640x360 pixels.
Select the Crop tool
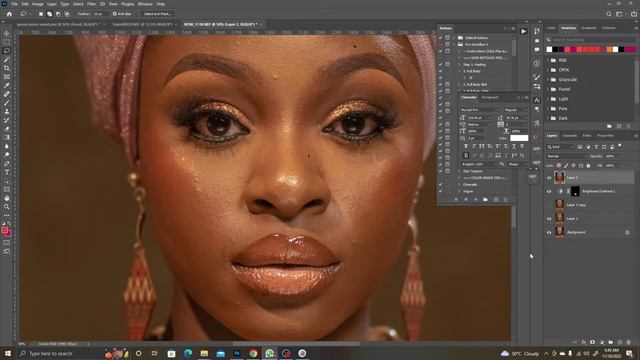pos(7,68)
